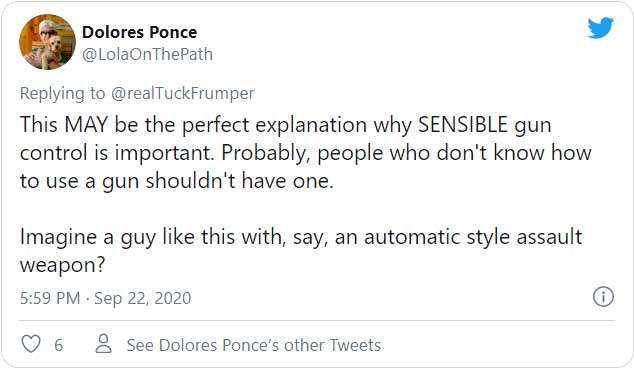Click the like count number 6
This screenshot has width=634, height=368.
click(59, 345)
